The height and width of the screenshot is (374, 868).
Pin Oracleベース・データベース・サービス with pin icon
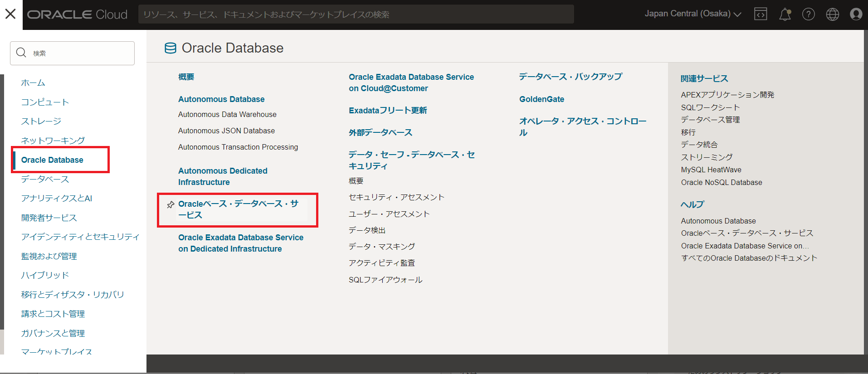171,205
